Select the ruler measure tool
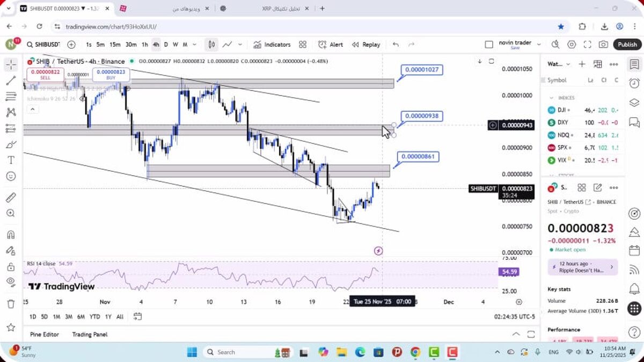The height and width of the screenshot is (362, 644). pos(11,198)
